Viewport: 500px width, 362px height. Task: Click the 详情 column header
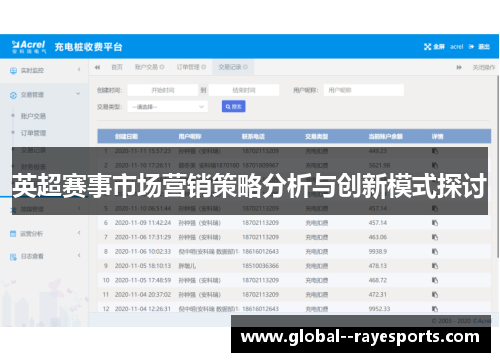coord(438,137)
